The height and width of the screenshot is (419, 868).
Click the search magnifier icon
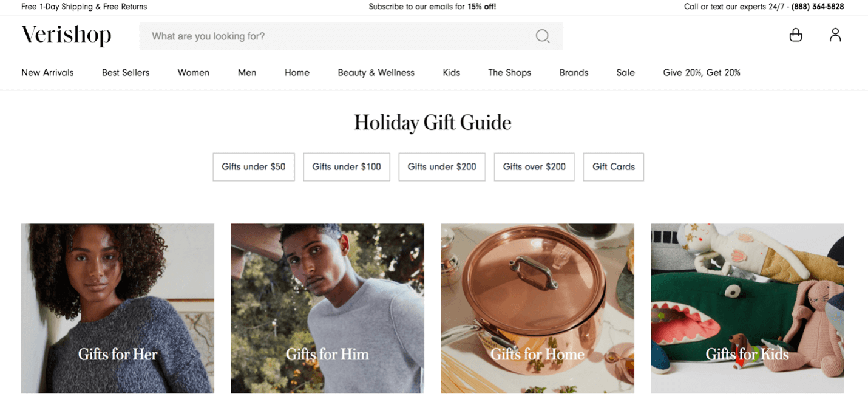click(542, 36)
